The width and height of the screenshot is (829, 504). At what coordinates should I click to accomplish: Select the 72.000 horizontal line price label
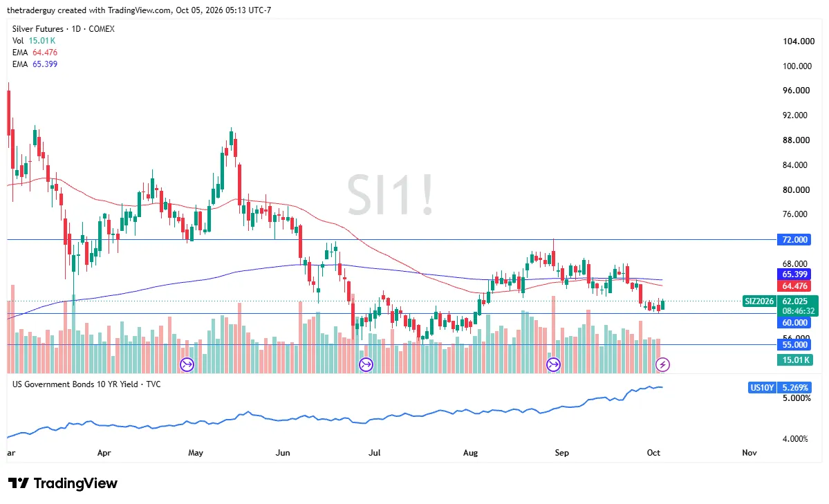click(794, 240)
